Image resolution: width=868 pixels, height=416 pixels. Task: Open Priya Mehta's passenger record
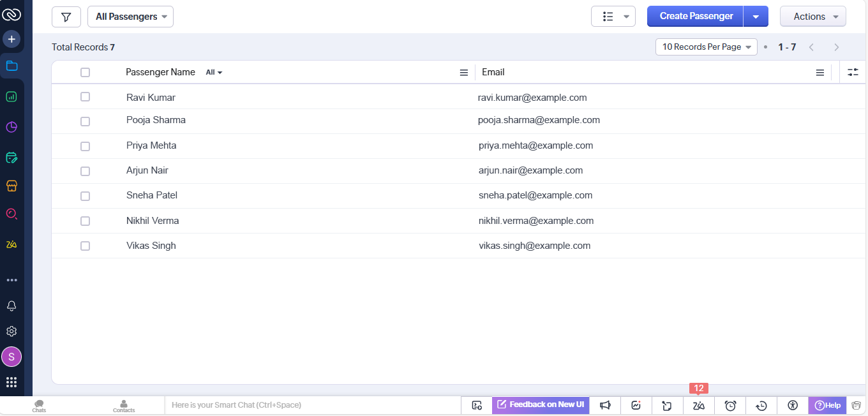[151, 145]
